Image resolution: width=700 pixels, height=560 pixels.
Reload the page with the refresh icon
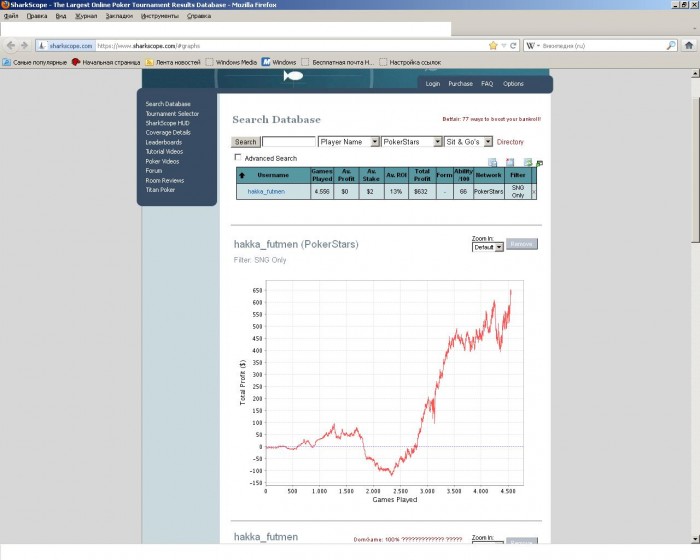[x=513, y=46]
